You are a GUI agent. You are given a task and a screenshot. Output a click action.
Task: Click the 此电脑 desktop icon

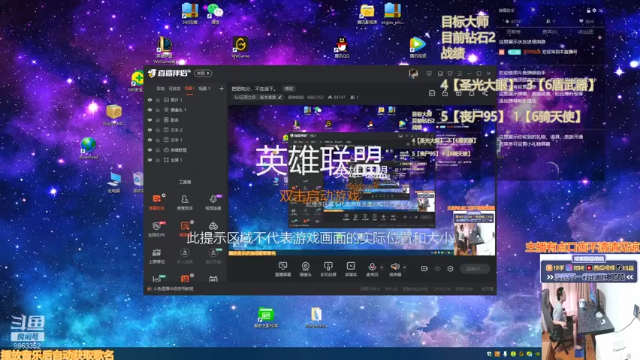[x=114, y=182]
